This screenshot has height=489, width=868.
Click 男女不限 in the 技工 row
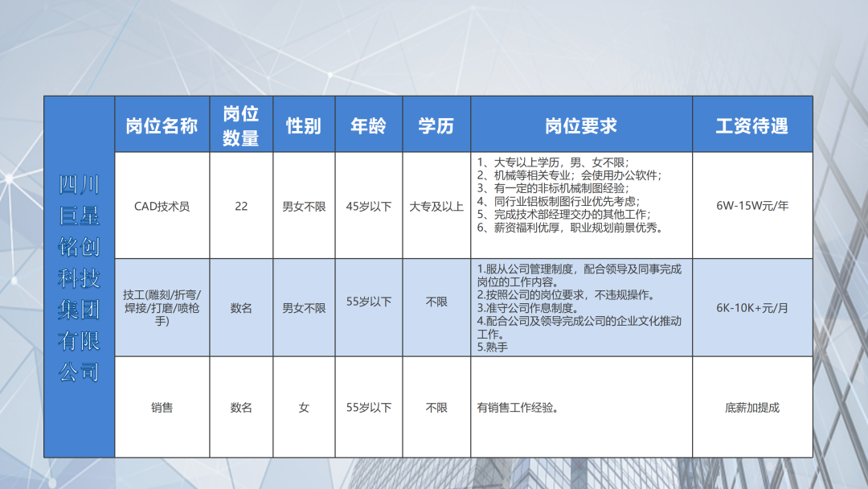point(303,308)
